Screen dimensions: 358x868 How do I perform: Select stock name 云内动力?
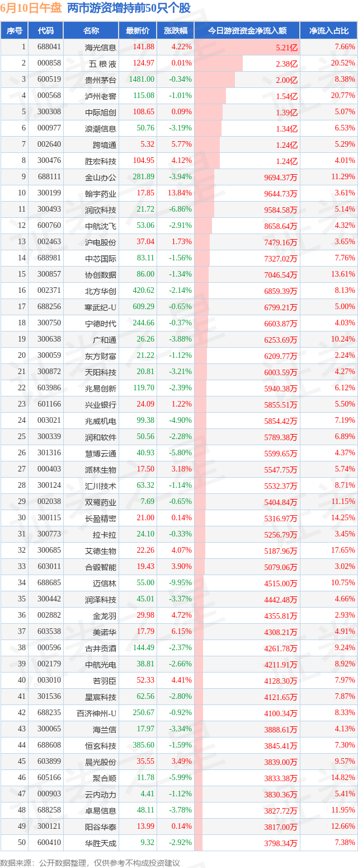click(x=101, y=794)
